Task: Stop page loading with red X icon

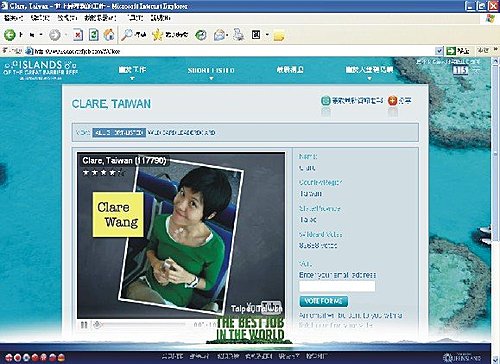Action: [x=78, y=35]
